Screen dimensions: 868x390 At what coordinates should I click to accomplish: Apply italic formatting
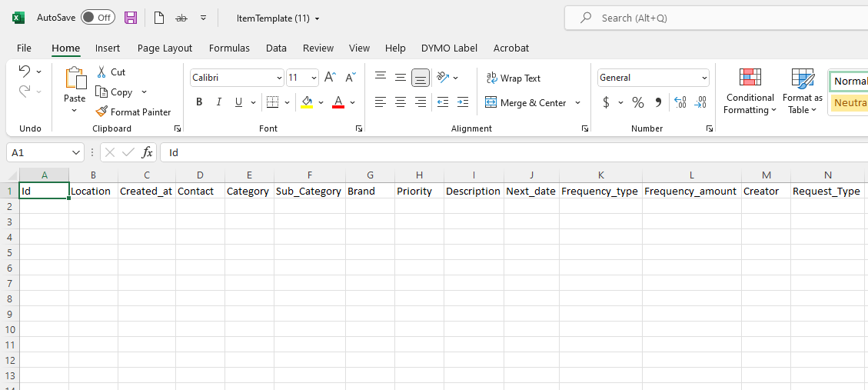tap(218, 102)
